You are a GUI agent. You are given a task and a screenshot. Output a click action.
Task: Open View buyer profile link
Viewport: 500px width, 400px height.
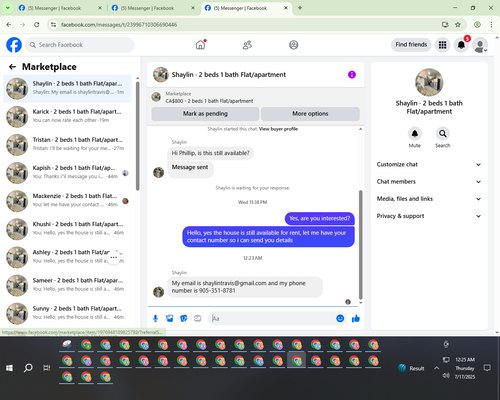coord(278,129)
